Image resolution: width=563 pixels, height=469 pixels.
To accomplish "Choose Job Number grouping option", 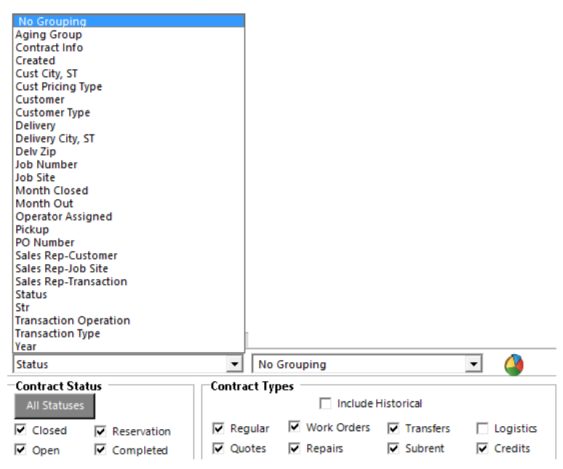I will (129, 164).
